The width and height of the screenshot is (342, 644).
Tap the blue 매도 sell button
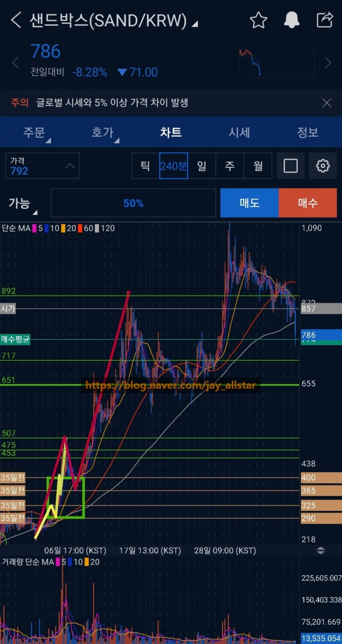tap(249, 203)
